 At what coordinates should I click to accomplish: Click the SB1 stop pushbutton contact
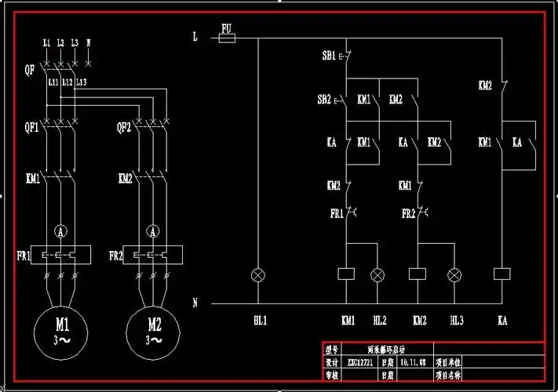click(x=347, y=56)
